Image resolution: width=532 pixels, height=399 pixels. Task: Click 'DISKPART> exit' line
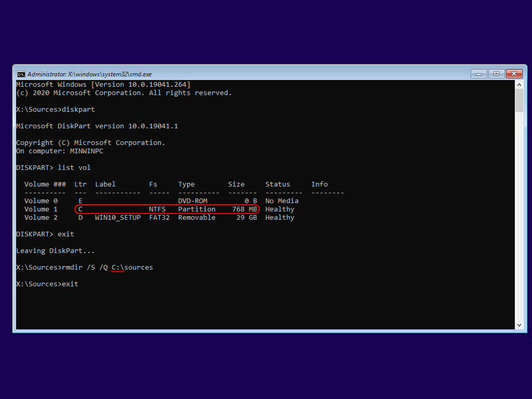click(45, 234)
